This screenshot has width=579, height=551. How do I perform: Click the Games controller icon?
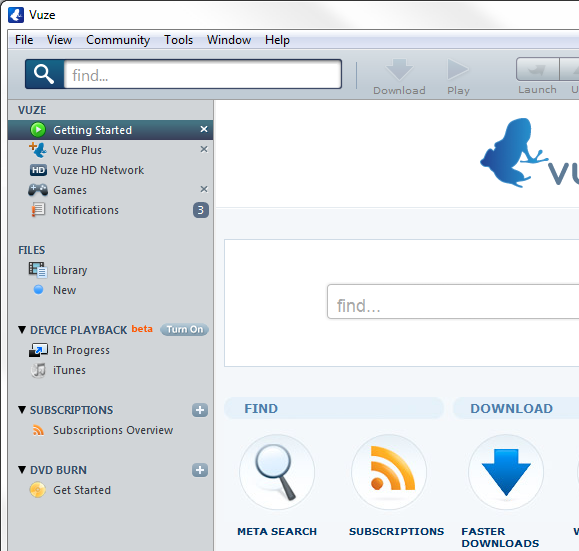pyautogui.click(x=38, y=190)
